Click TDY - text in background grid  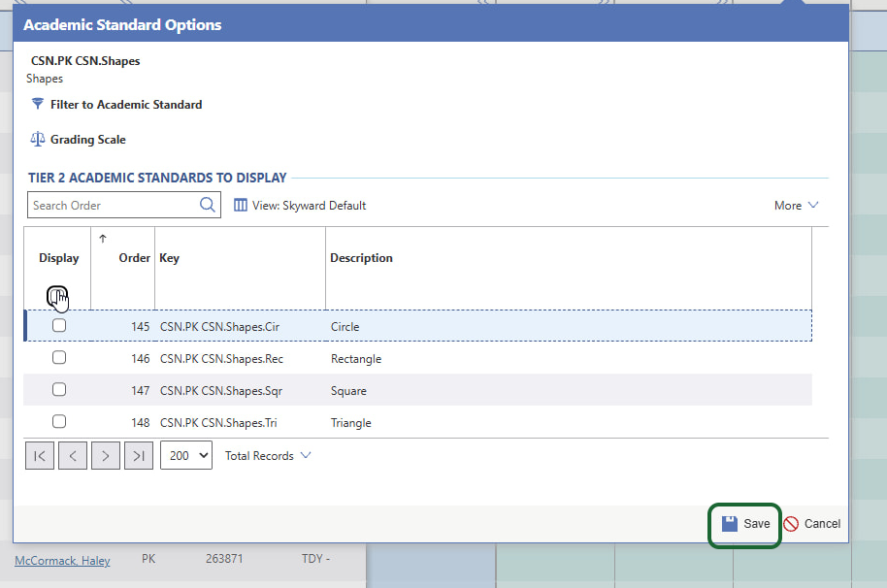point(315,559)
